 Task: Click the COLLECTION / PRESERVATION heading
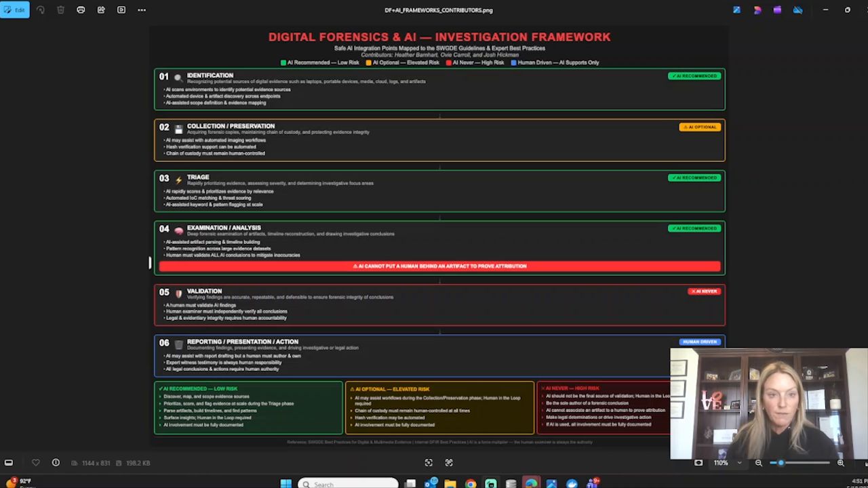tap(231, 126)
